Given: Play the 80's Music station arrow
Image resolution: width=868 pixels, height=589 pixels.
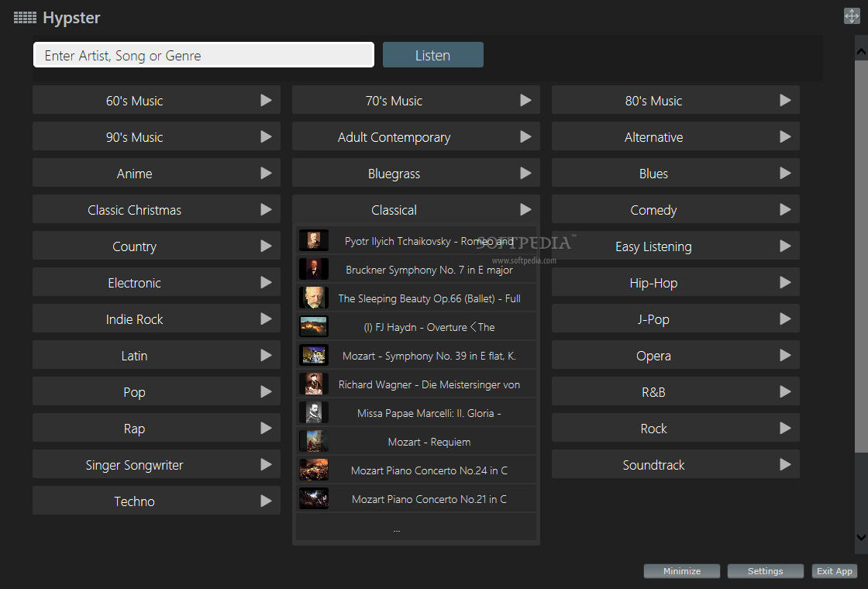Looking at the screenshot, I should click(786, 100).
